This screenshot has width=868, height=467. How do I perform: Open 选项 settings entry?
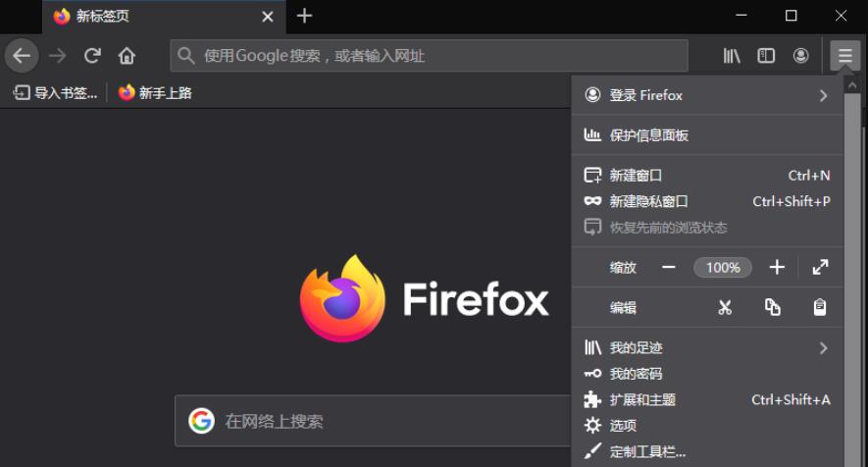coord(707,426)
